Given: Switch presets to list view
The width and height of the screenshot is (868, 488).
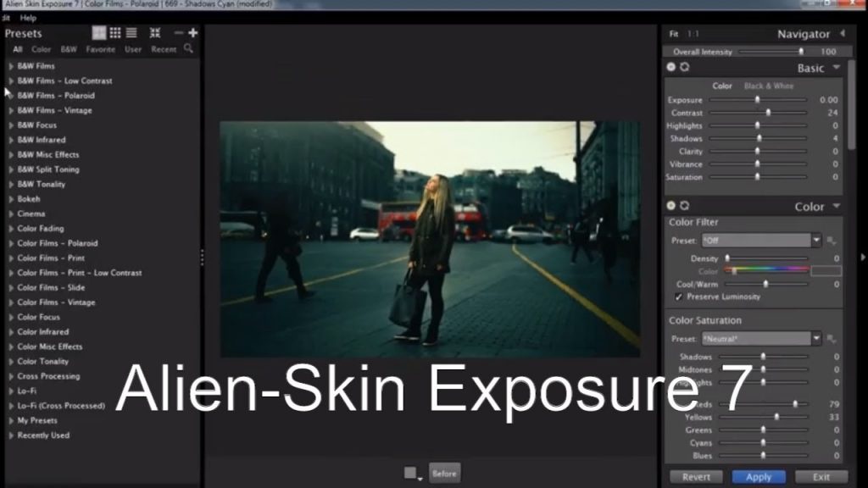Looking at the screenshot, I should 131,33.
